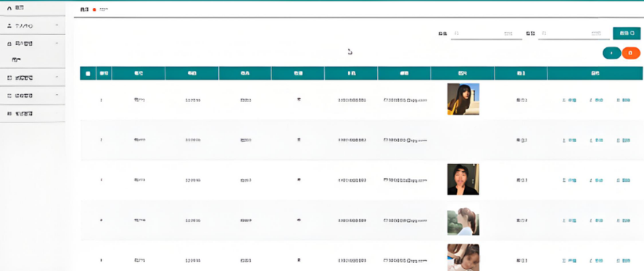The width and height of the screenshot is (644, 271).
Task: Tick the select-all checkbox in table header
Action: click(x=88, y=74)
